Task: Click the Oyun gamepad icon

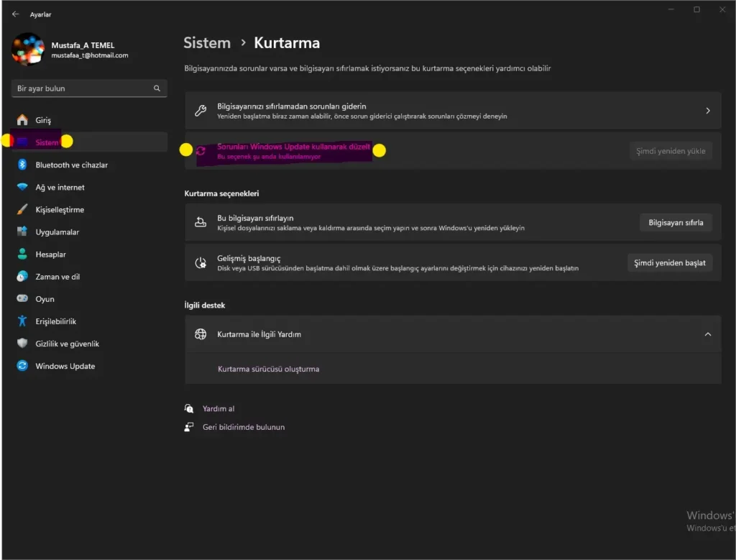Action: pyautogui.click(x=22, y=298)
